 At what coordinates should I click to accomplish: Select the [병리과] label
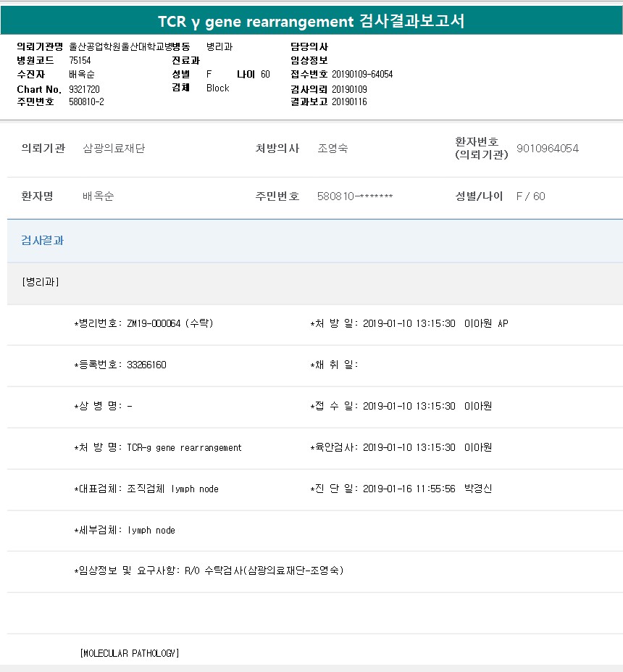[x=41, y=282]
